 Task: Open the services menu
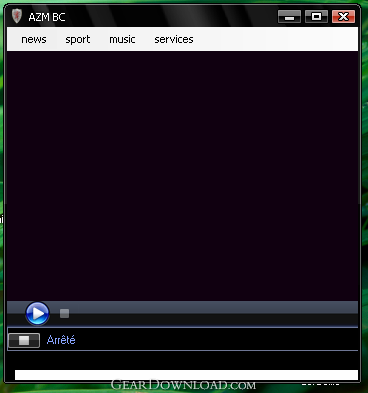tap(174, 39)
